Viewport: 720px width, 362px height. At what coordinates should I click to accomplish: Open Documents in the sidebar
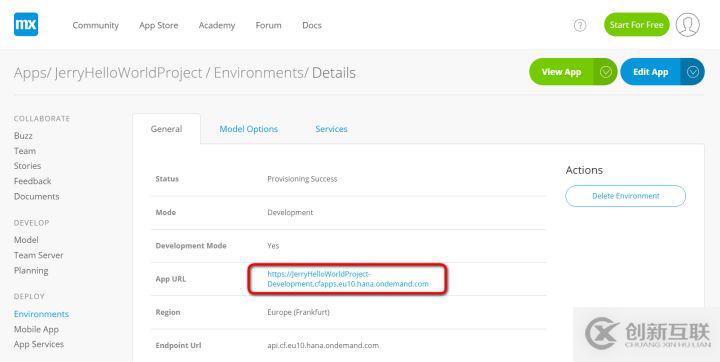(x=36, y=196)
